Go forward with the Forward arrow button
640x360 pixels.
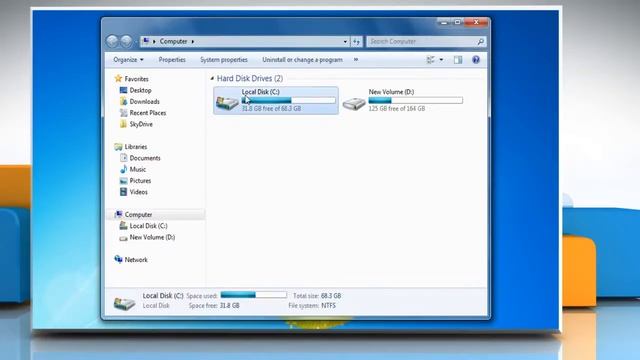(127, 41)
